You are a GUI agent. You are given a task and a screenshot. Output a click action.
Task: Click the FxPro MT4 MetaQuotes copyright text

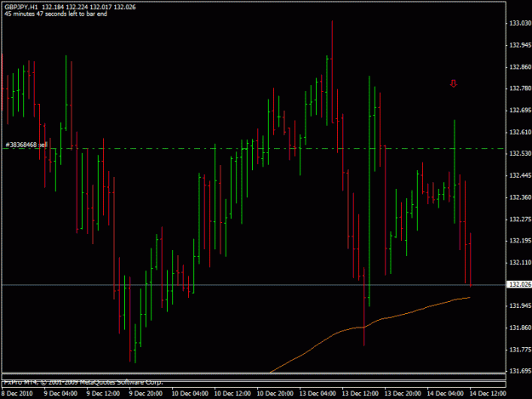83,382
